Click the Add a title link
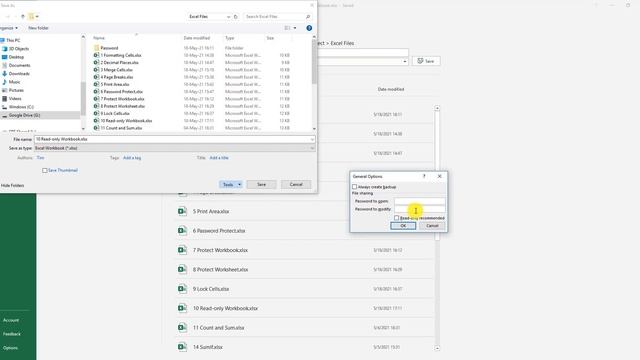This screenshot has width=640, height=360. [x=219, y=158]
